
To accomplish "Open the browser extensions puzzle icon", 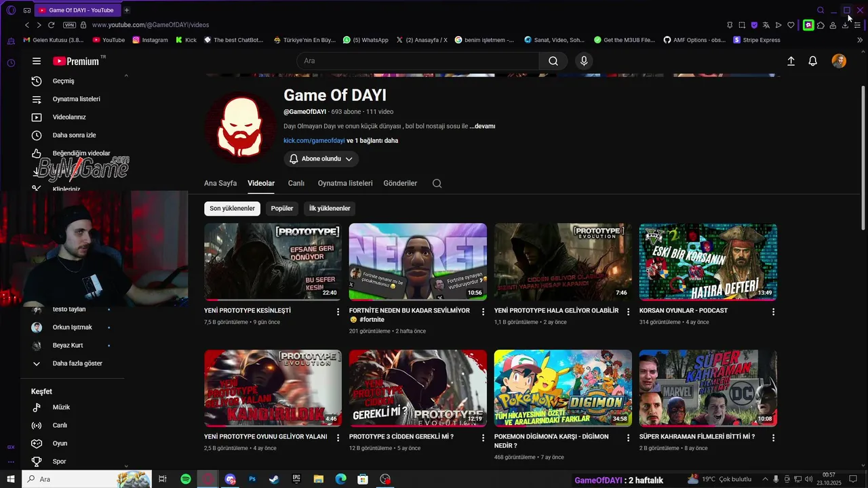I will [x=821, y=25].
